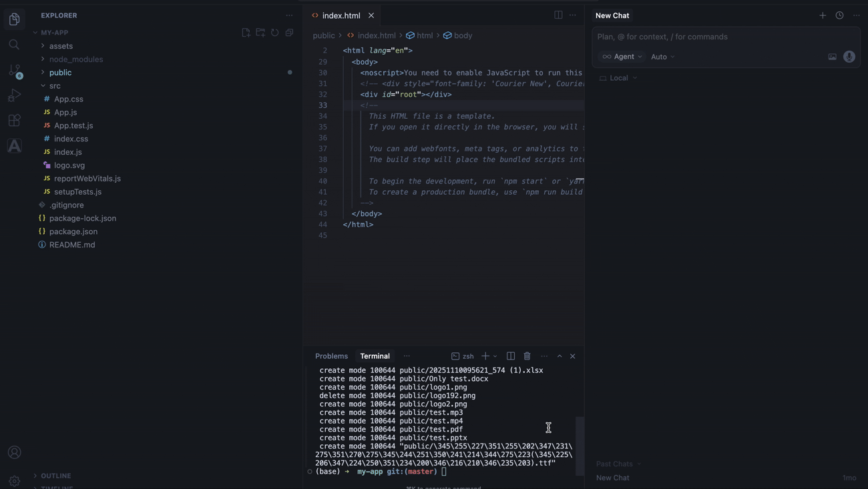Viewport: 868px width, 489px height.
Task: Click the html breadcrumb item
Action: pyautogui.click(x=419, y=36)
